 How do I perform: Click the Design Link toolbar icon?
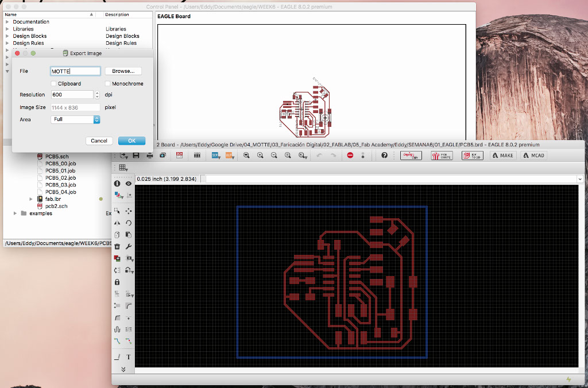[411, 155]
